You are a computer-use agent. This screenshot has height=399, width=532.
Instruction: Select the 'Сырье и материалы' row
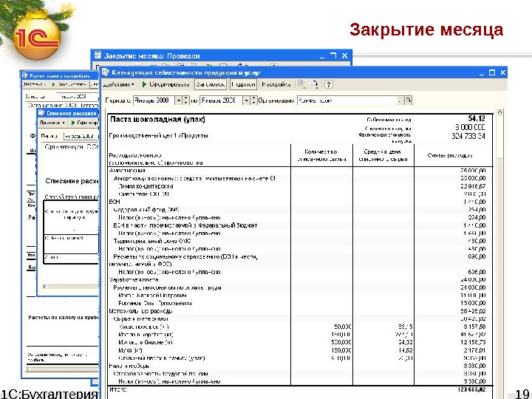pos(300,319)
